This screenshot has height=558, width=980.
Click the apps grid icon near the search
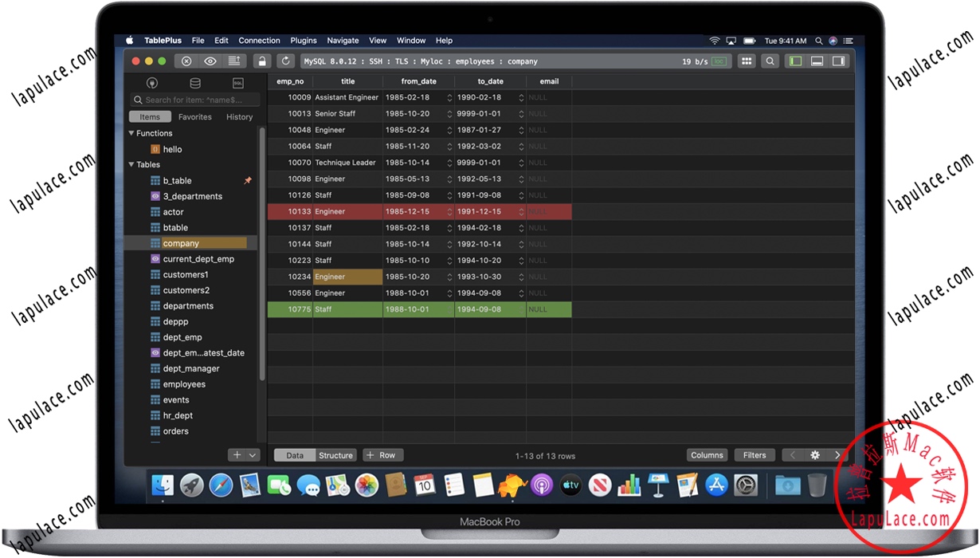747,61
